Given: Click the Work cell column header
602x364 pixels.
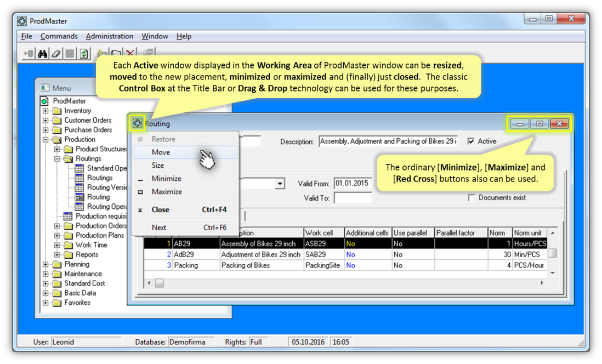Looking at the screenshot, I should click(x=324, y=232).
